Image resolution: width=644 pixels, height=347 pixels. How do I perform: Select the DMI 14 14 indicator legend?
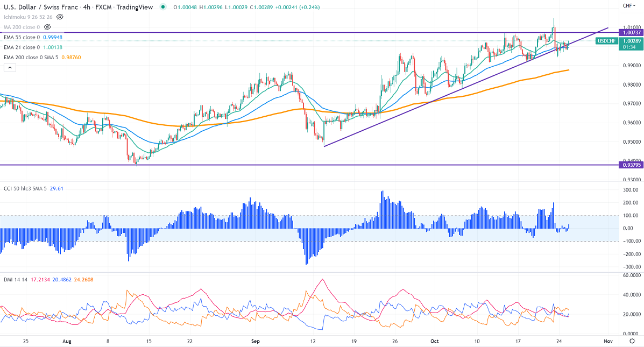16,280
